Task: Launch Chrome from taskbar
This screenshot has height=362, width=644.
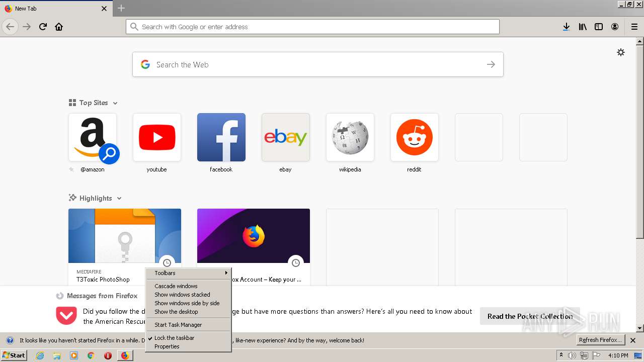Action: tap(91, 355)
